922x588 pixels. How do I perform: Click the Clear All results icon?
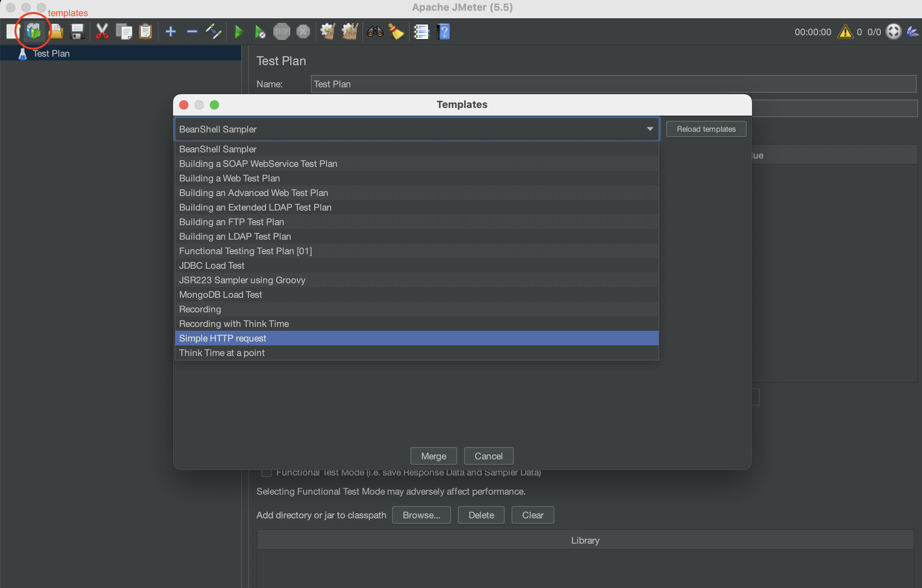pos(350,31)
